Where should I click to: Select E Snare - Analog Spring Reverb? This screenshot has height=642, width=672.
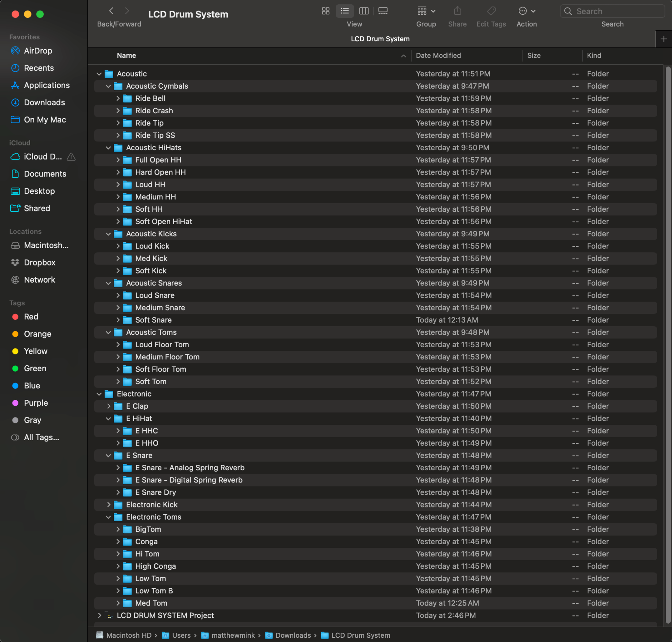pyautogui.click(x=376, y=468)
